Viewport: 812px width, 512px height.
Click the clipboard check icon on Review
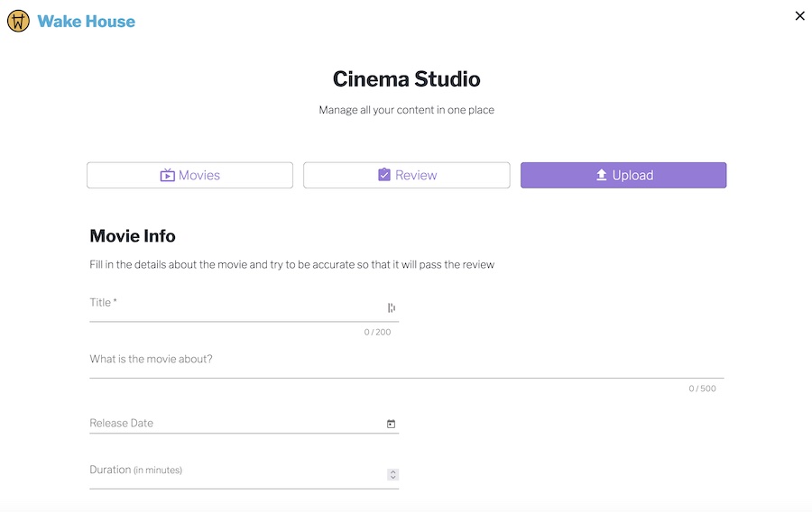point(384,175)
